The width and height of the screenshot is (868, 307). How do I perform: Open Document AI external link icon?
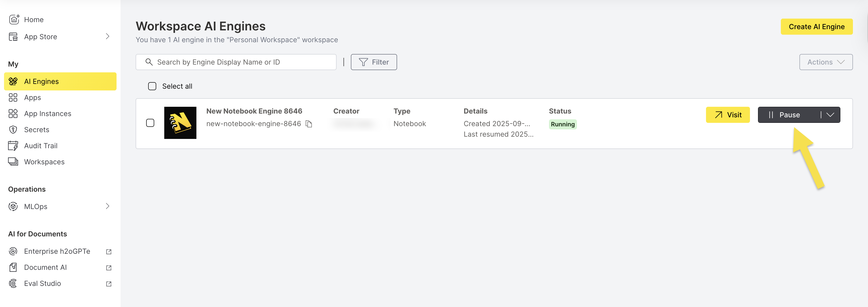[x=108, y=268]
